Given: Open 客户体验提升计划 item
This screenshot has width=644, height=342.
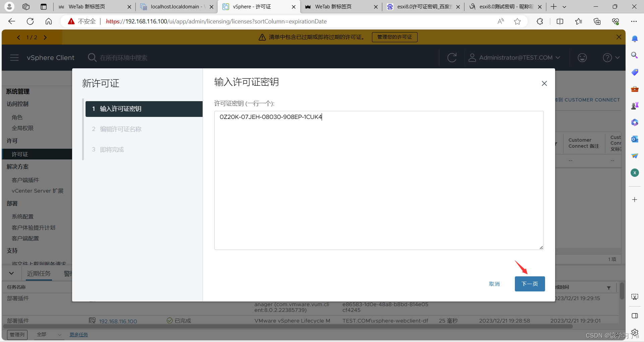Looking at the screenshot, I should 33,227.
